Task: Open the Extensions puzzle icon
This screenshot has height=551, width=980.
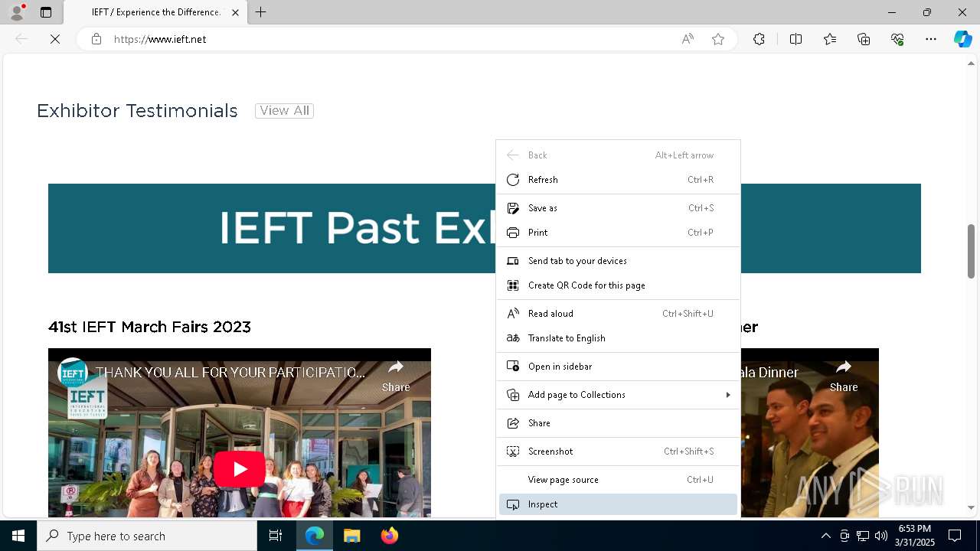Action: (759, 39)
